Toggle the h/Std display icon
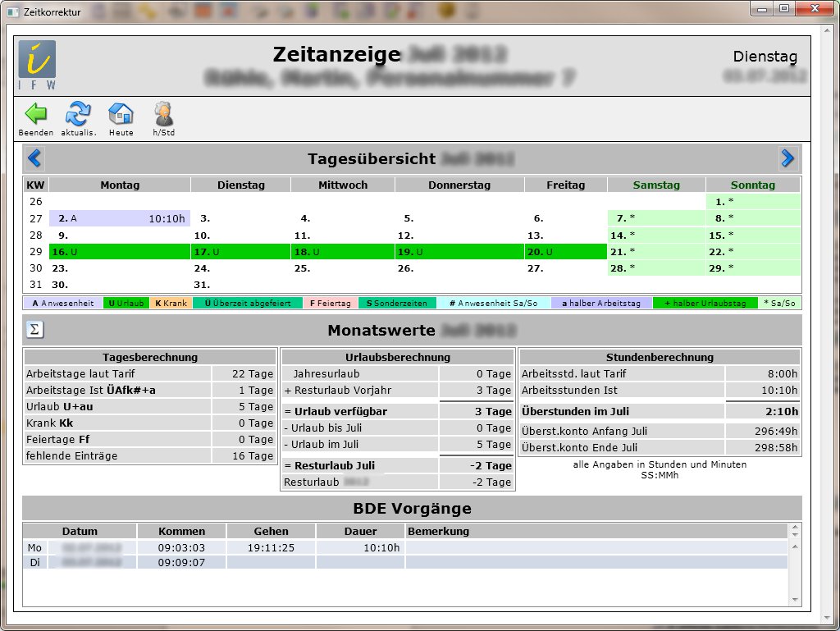840x631 pixels. pyautogui.click(x=163, y=114)
